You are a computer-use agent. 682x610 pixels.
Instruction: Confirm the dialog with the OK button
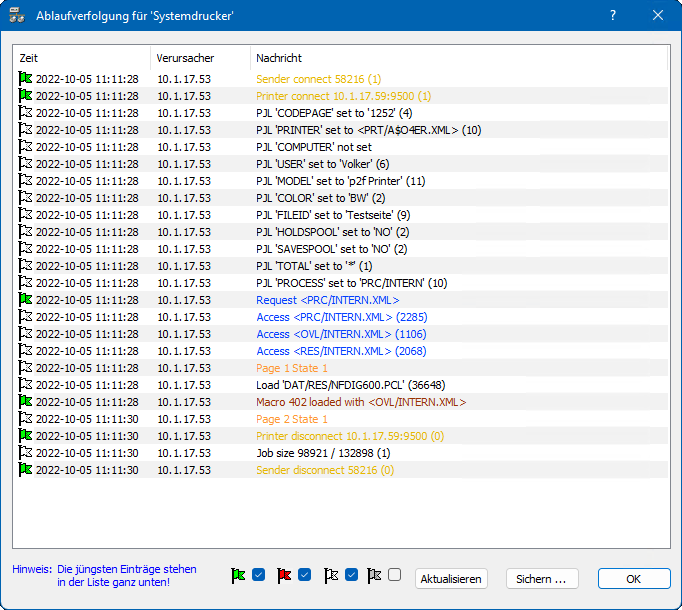[x=633, y=579]
